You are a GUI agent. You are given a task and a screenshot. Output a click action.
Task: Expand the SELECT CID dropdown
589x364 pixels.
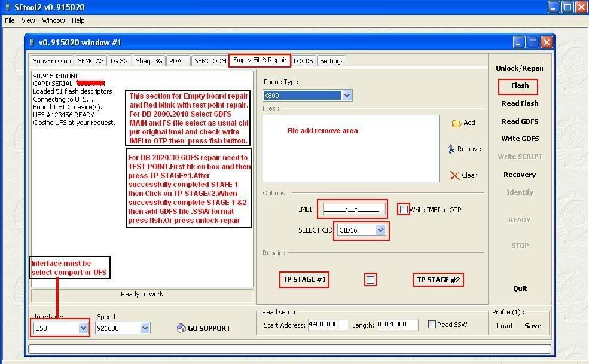380,230
